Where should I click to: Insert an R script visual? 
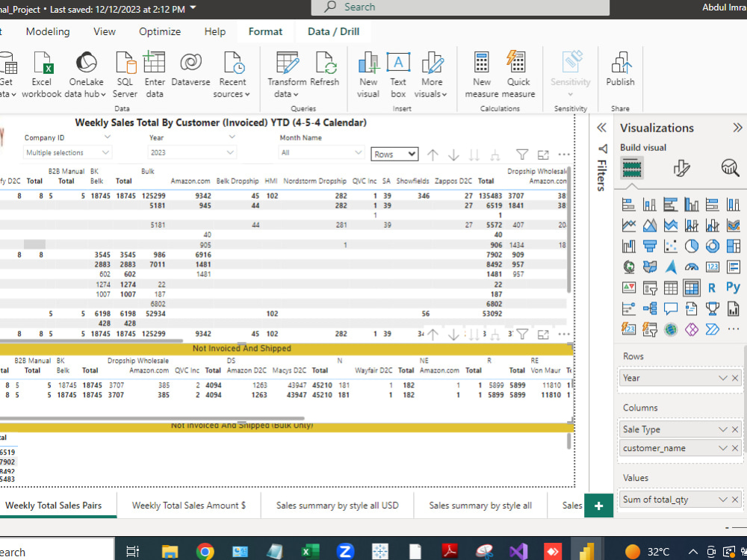coord(712,287)
